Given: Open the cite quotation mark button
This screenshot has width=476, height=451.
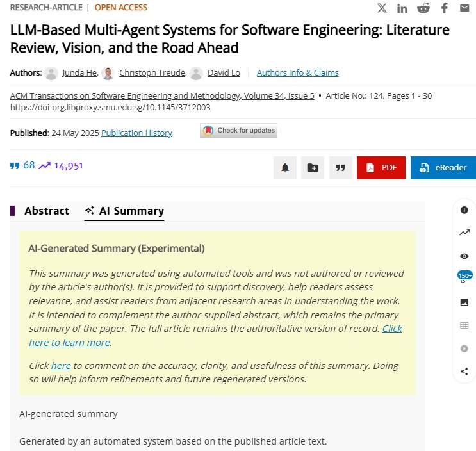Looking at the screenshot, I should click(x=340, y=168).
